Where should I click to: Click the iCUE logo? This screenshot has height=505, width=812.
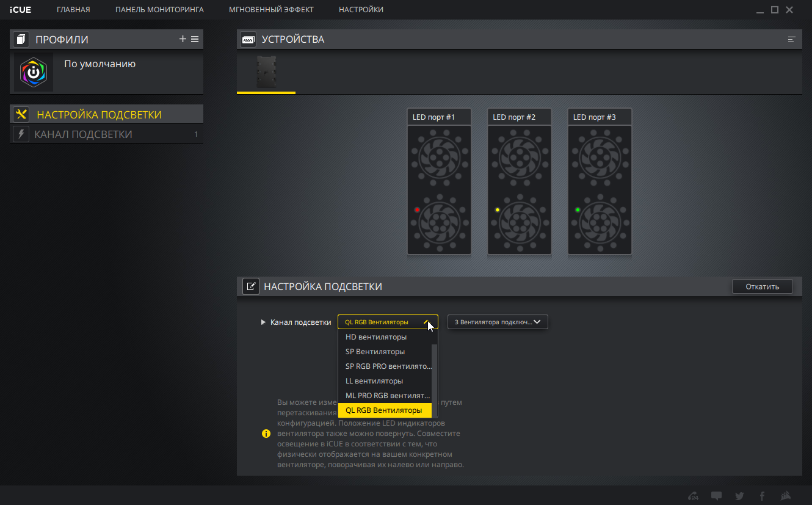pyautogui.click(x=21, y=10)
